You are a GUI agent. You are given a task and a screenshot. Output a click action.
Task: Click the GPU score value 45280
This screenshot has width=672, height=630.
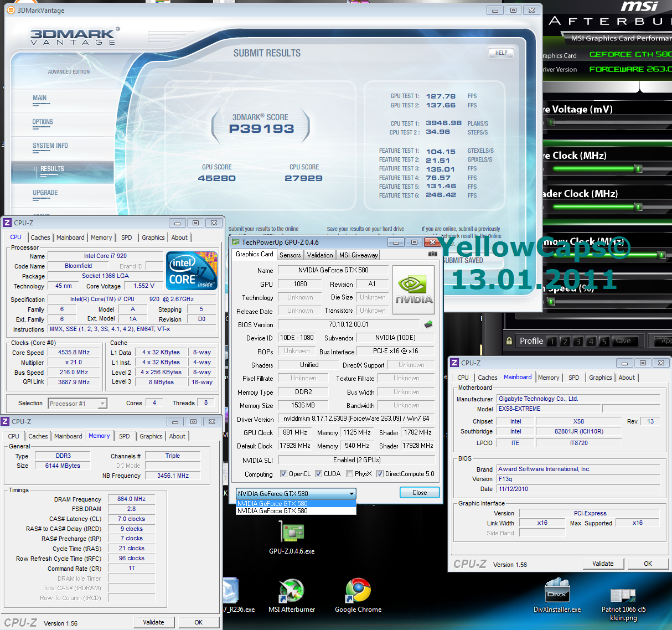point(217,178)
